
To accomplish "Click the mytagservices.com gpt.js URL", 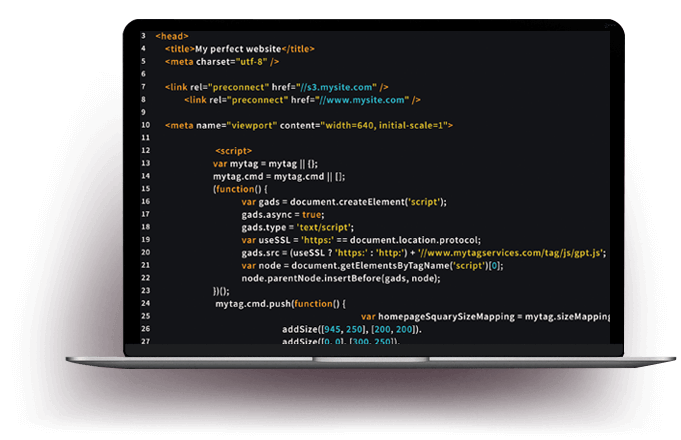I will 510,253.
